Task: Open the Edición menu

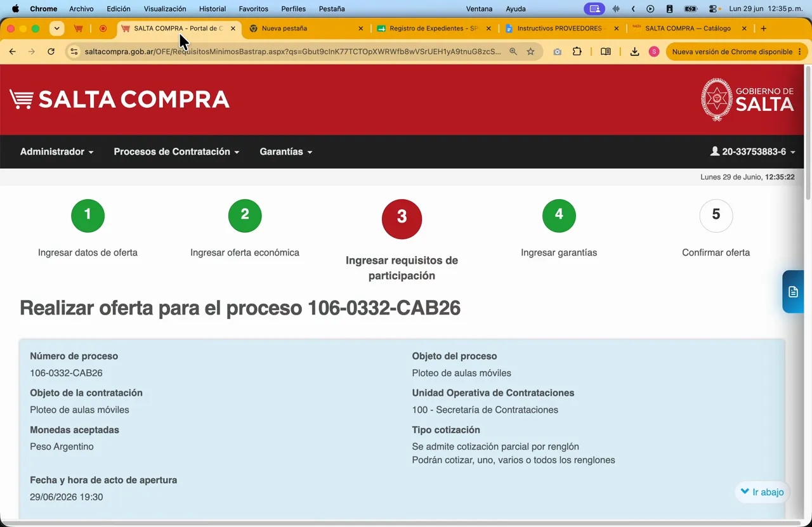Action: tap(119, 9)
